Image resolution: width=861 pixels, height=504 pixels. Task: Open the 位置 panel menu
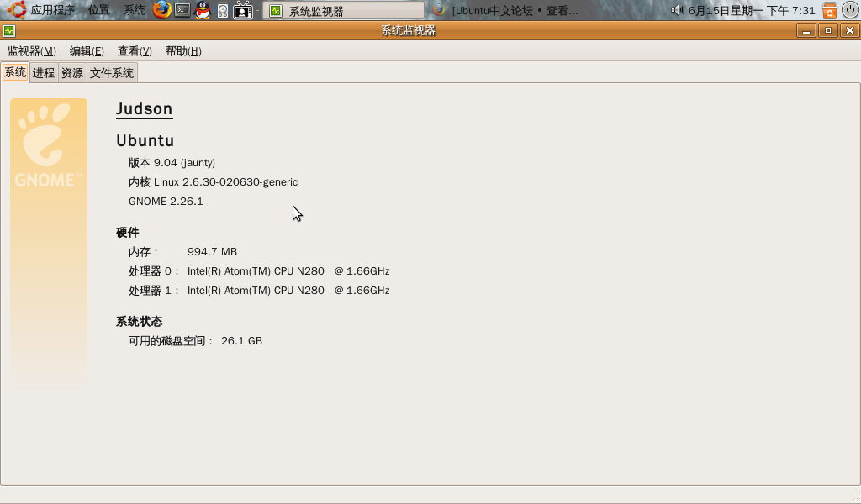99,10
